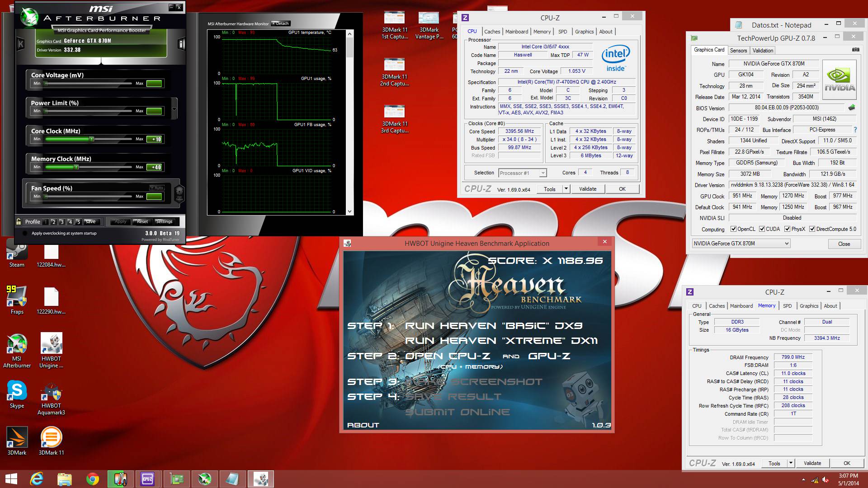
Task: Select the 3DMark 11 1st Capture file
Action: (395, 26)
